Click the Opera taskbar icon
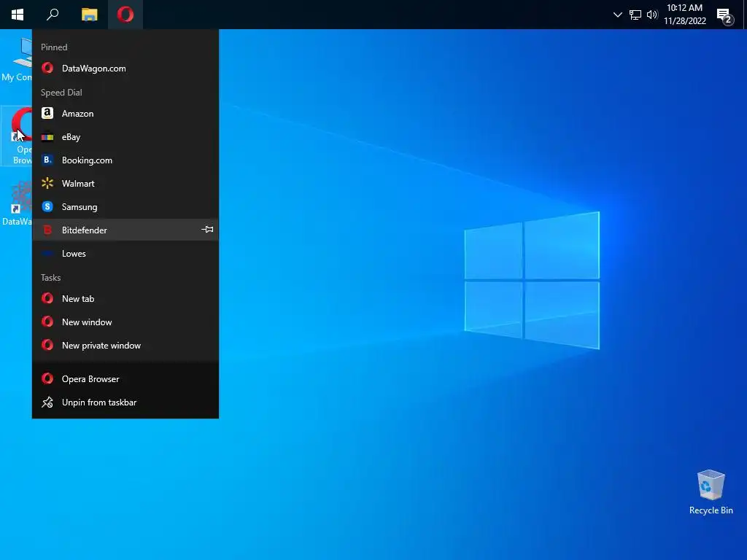Image resolution: width=747 pixels, height=560 pixels. point(125,15)
